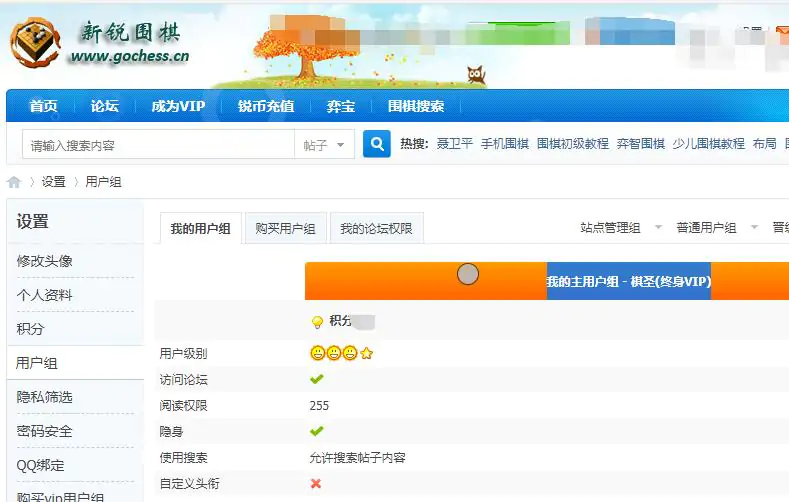
Task: Click the 自定义头衔 row label
Action: pyautogui.click(x=190, y=483)
